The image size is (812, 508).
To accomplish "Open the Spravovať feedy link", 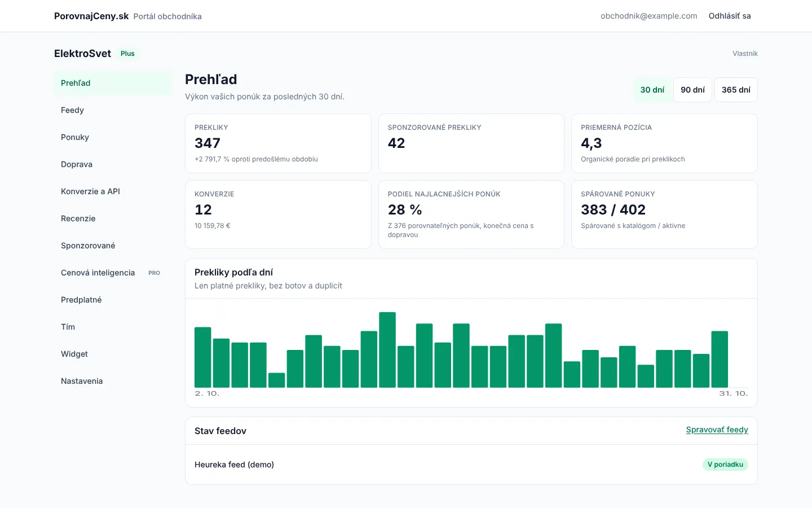I will 717,430.
